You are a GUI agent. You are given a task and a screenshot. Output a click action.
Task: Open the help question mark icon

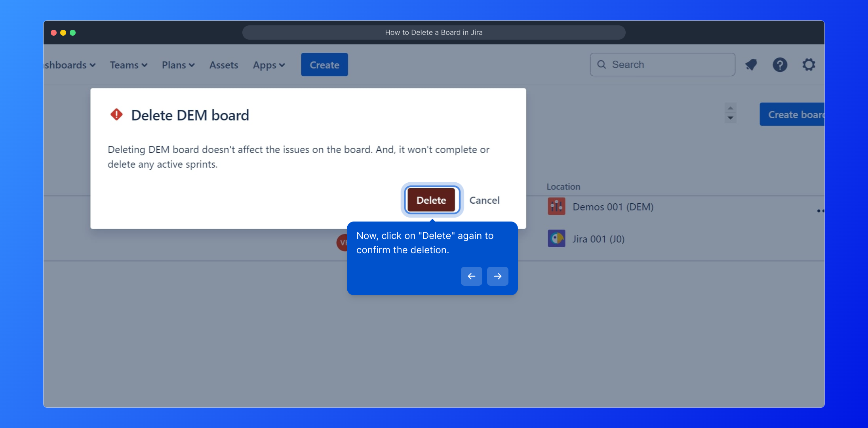coord(780,65)
